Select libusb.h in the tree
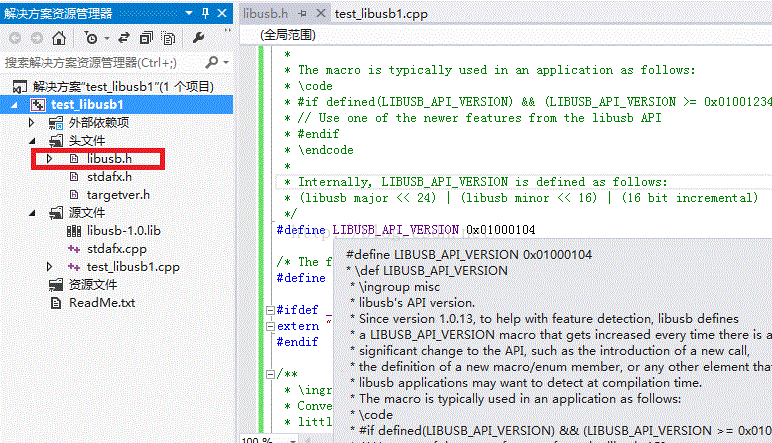 tap(109, 158)
